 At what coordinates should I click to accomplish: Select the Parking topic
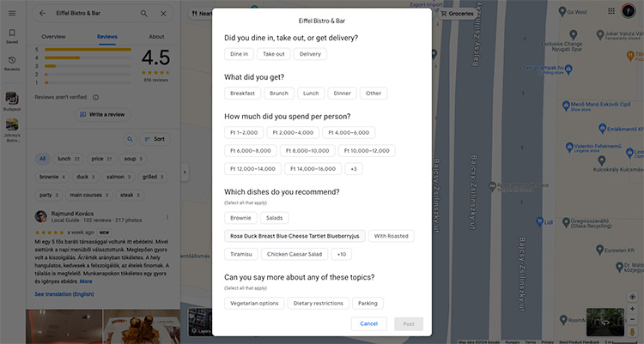[368, 304]
